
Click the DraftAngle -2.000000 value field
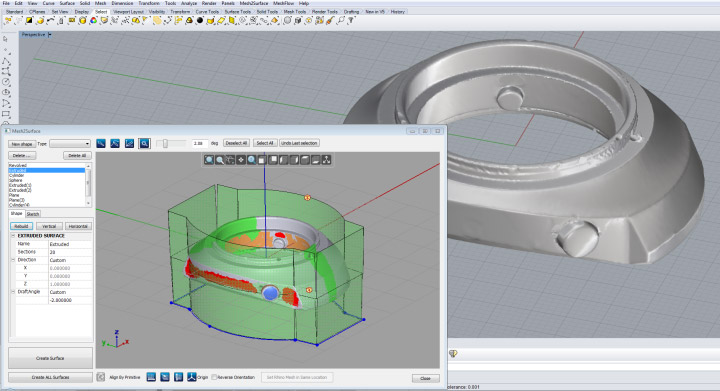click(x=70, y=300)
